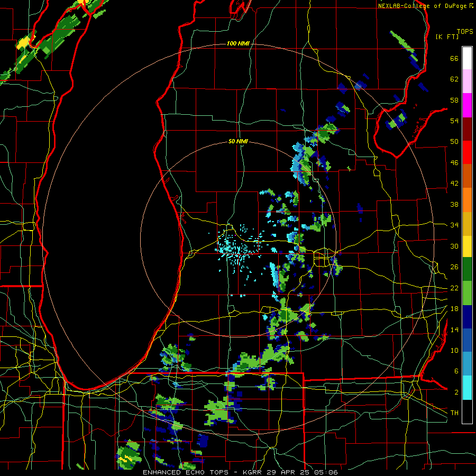
Task: Click the 34 value on the legend
Action: click(454, 225)
